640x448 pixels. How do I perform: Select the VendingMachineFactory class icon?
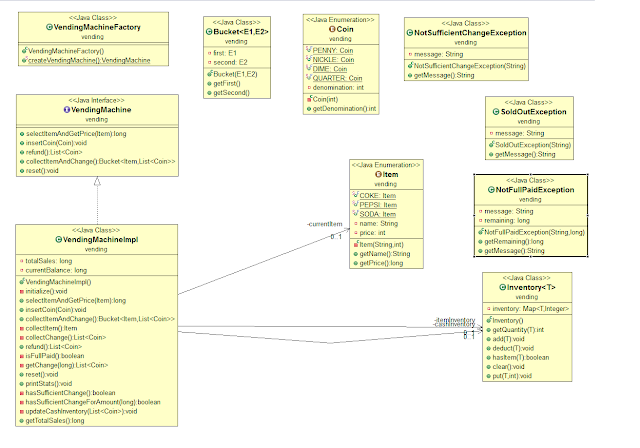click(49, 27)
